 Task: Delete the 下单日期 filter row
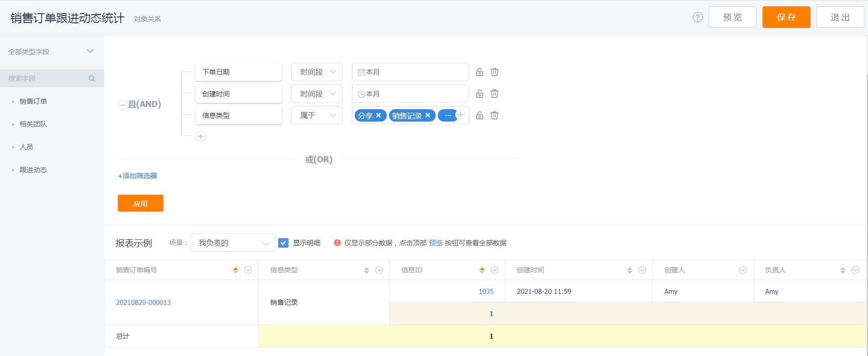click(494, 72)
